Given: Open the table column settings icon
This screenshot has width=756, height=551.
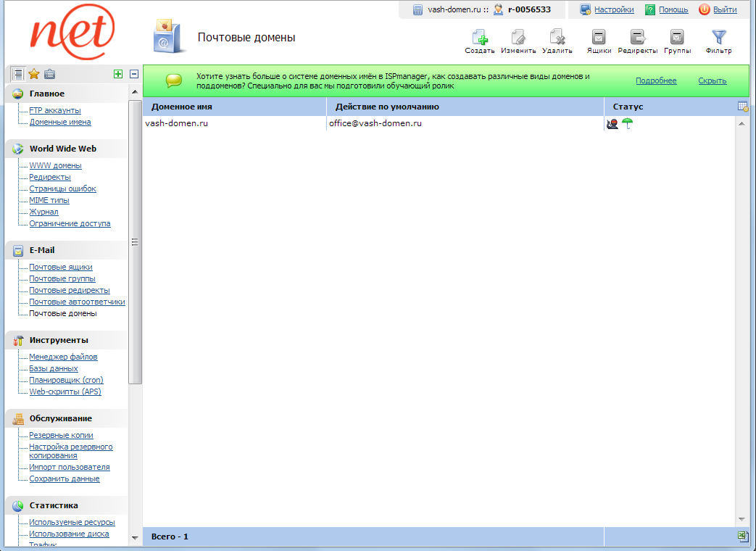Looking at the screenshot, I should click(x=742, y=107).
